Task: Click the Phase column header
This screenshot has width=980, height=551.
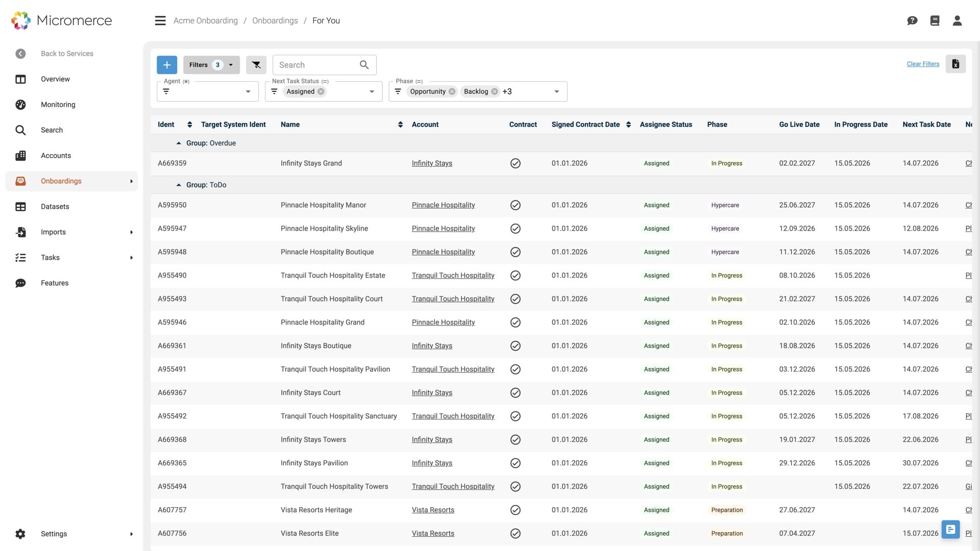Action: pyautogui.click(x=717, y=124)
